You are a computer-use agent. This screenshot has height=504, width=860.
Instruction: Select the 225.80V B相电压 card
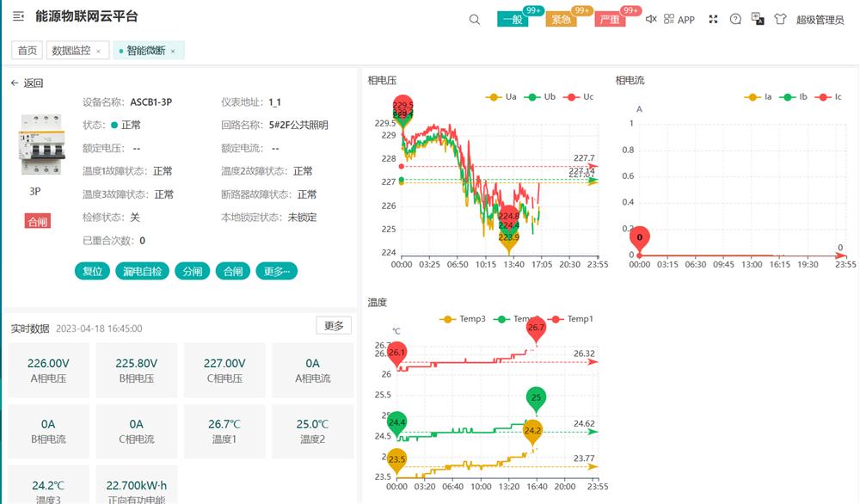click(x=137, y=370)
